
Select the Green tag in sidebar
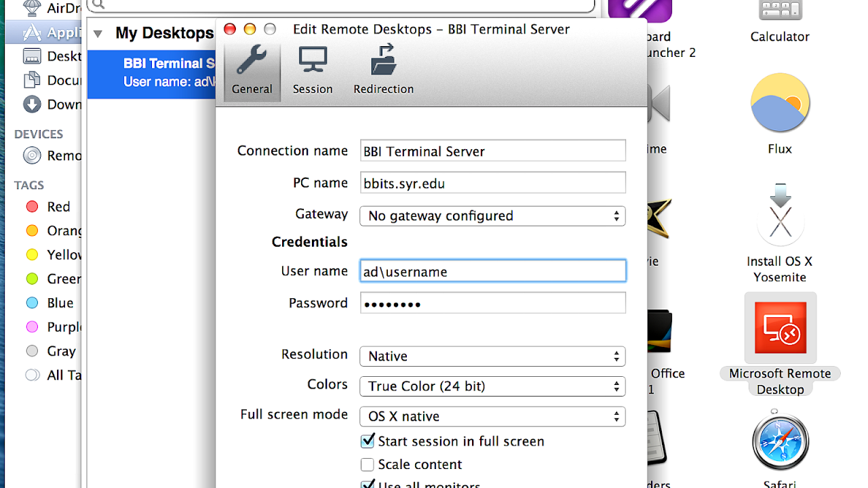[53, 279]
